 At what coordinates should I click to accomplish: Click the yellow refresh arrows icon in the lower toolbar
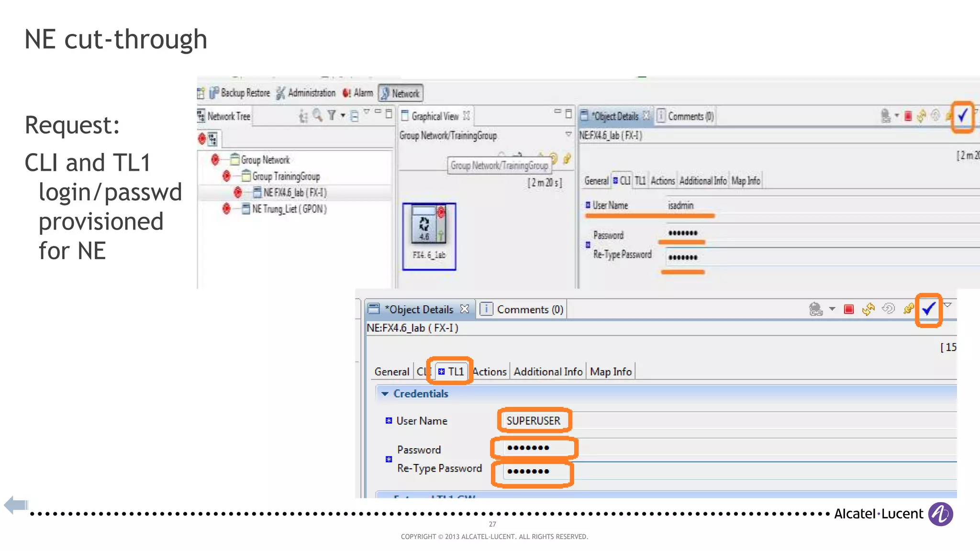868,309
